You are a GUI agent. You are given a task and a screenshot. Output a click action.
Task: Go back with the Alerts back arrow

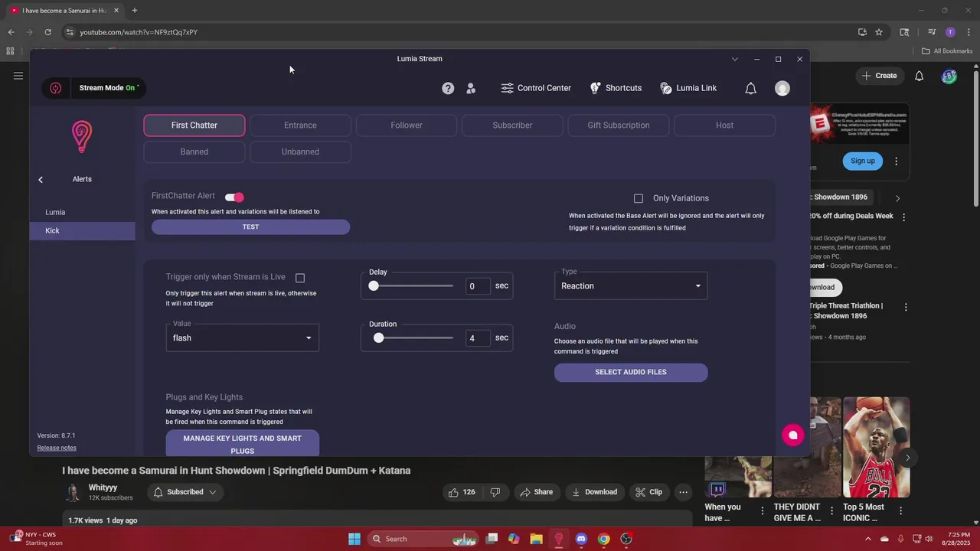[41, 179]
